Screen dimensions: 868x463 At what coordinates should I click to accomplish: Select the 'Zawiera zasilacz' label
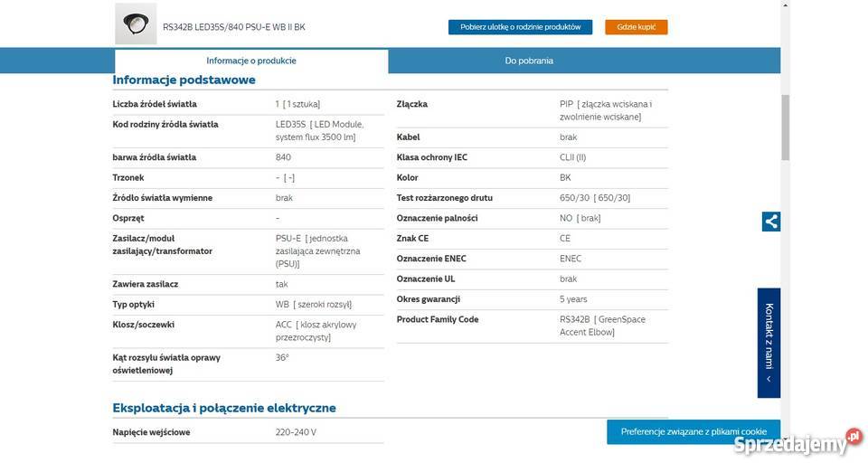(x=145, y=284)
